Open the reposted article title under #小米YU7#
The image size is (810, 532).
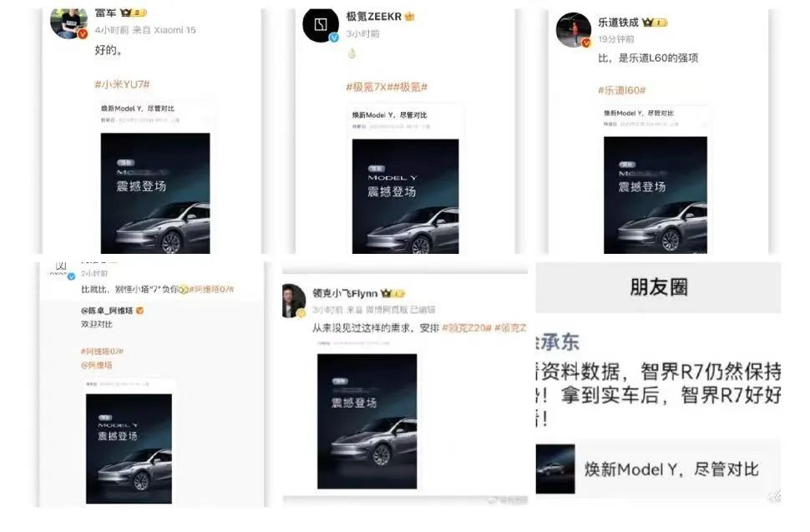coord(138,109)
